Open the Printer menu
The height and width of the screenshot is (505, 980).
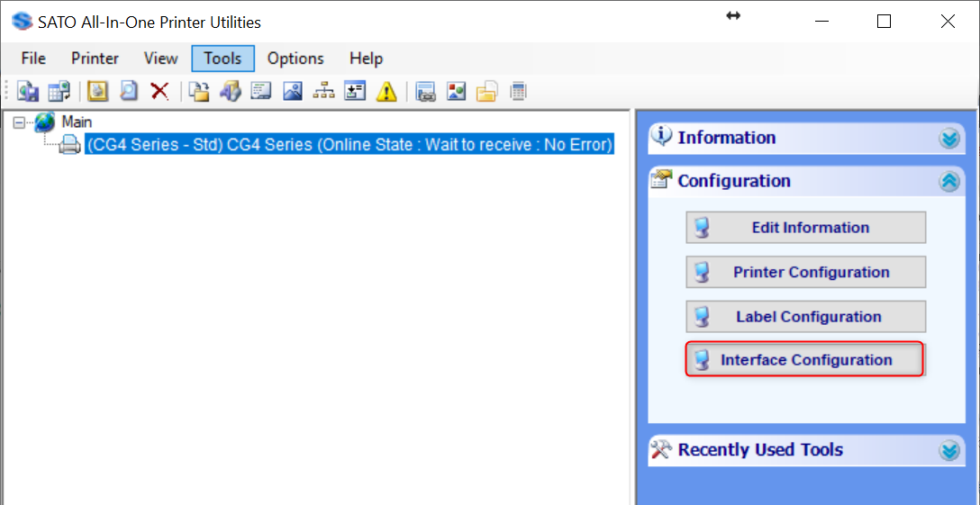click(95, 59)
